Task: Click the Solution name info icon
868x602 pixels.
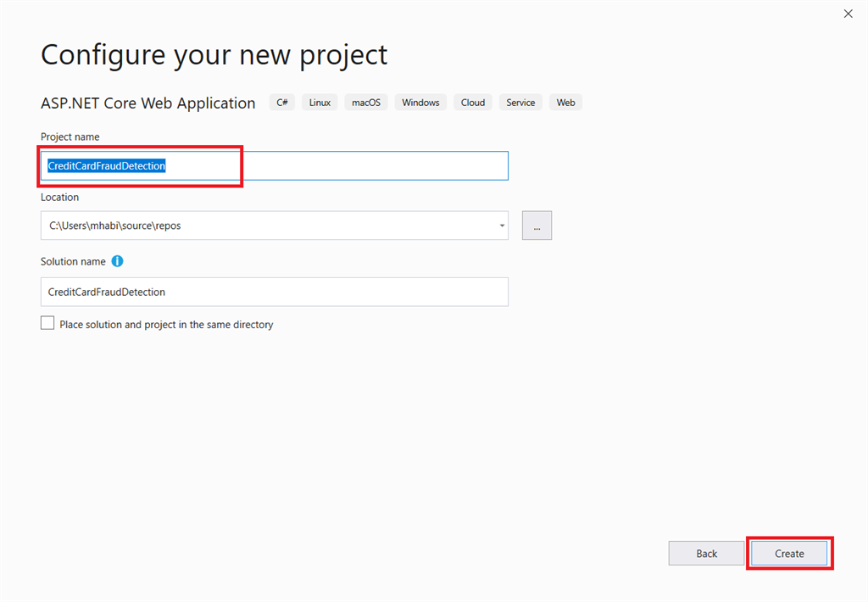Action: point(117,261)
